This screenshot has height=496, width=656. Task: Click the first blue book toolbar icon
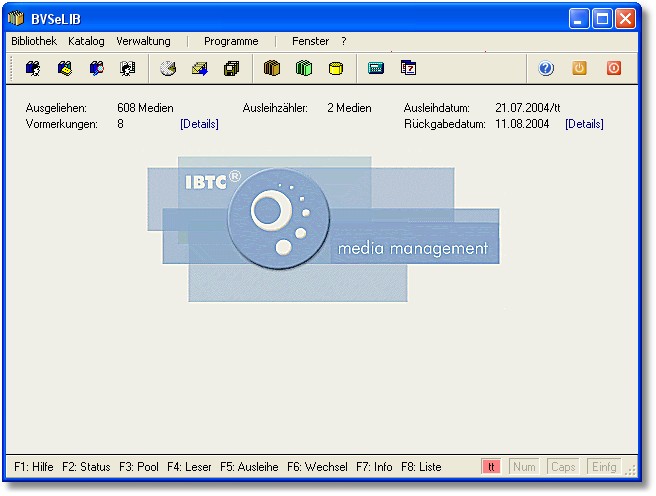(x=33, y=69)
